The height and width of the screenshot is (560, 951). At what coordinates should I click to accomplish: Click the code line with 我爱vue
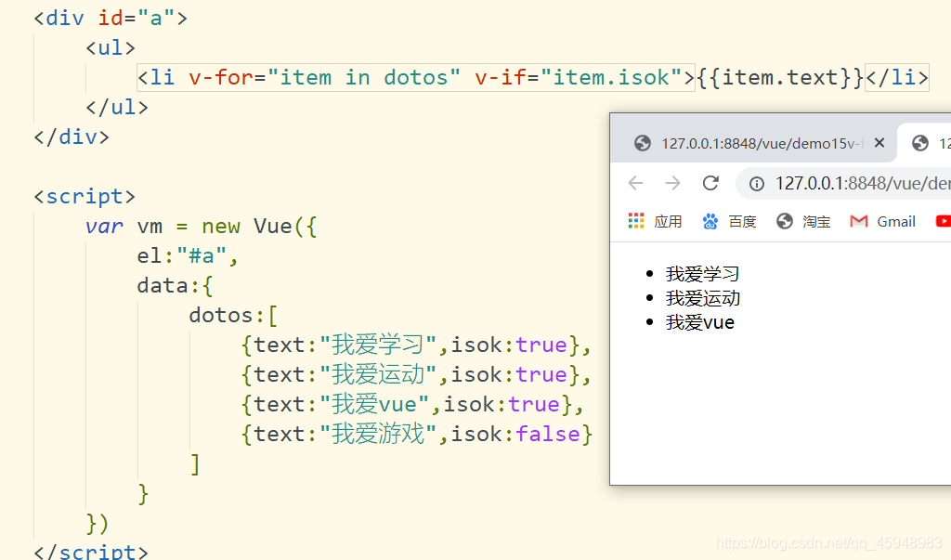coord(411,405)
